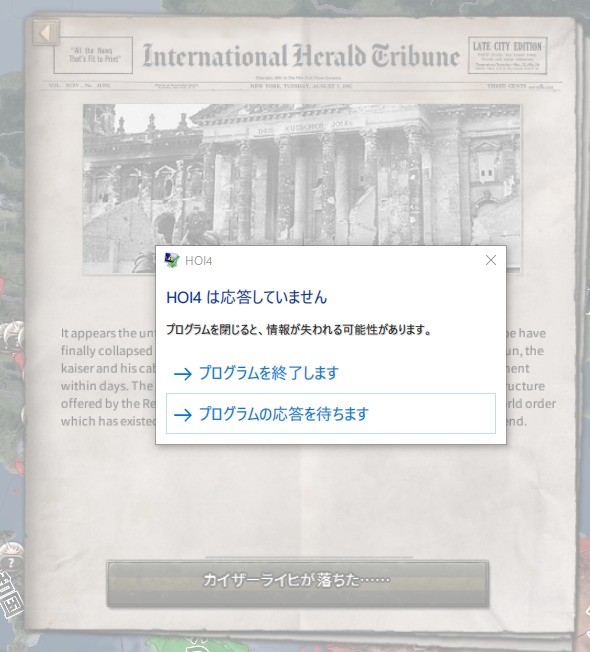Click the helmet unit counter on the left map edge
Screen dimensions: 590x652
pyautogui.click(x=12, y=336)
